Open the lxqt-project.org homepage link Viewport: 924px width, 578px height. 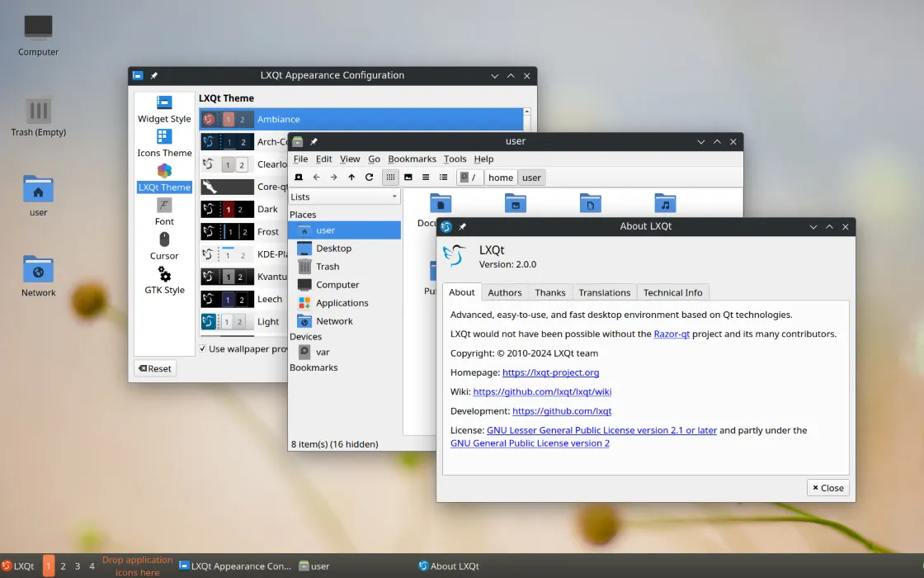coord(550,372)
